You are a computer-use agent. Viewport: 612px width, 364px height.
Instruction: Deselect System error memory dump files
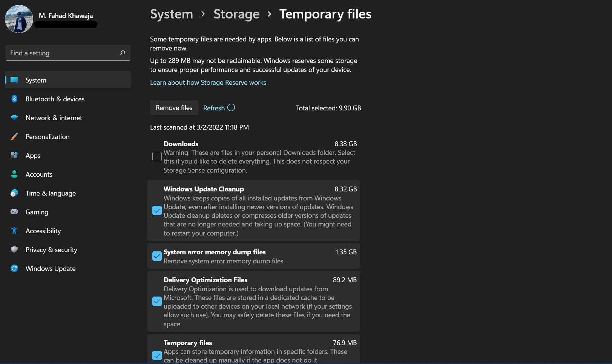pyautogui.click(x=157, y=256)
